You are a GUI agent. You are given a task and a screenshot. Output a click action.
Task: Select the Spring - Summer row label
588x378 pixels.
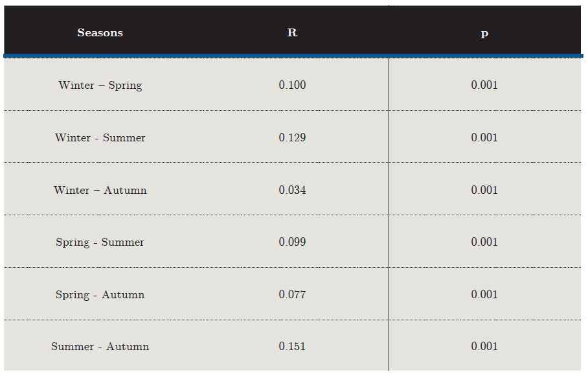(x=100, y=242)
